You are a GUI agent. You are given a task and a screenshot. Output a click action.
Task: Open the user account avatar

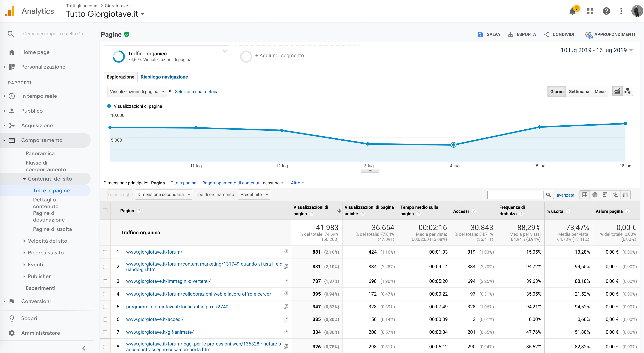[x=636, y=11]
